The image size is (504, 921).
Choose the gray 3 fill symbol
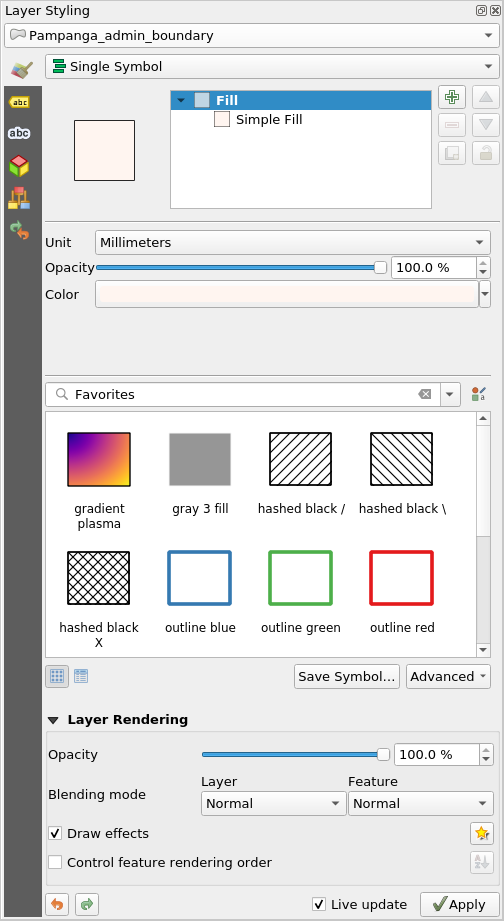200,473
